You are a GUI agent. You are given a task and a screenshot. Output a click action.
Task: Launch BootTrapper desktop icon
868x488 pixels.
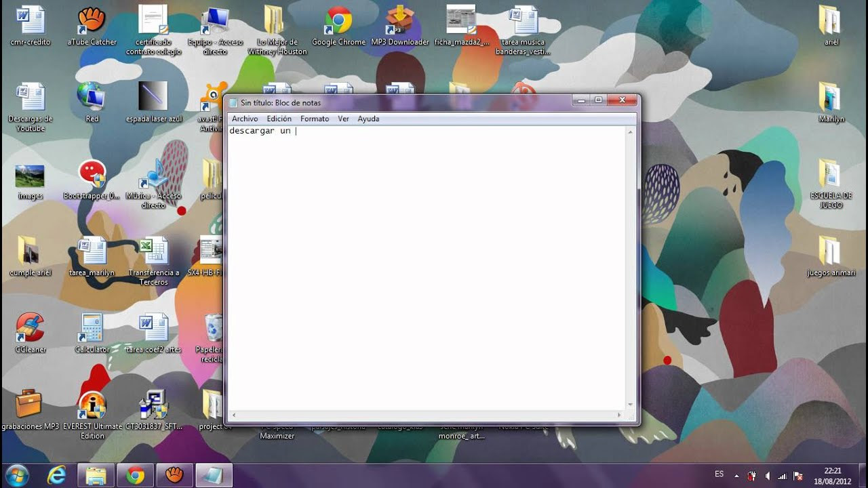click(92, 174)
